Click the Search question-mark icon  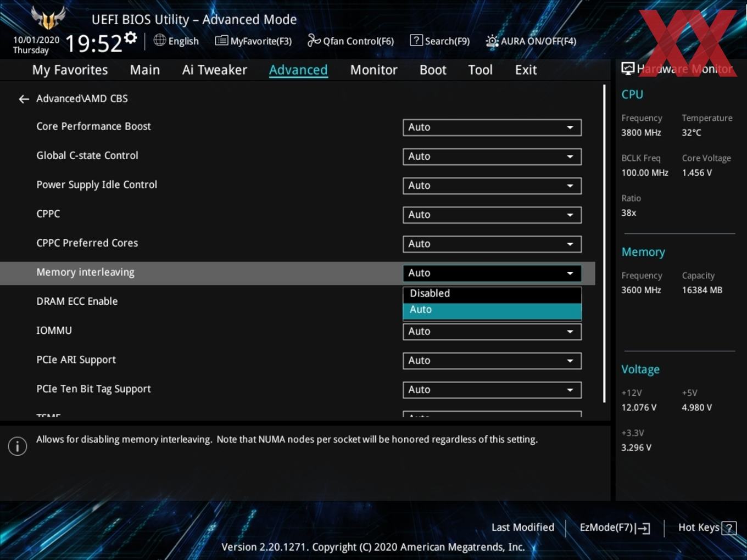coord(416,40)
